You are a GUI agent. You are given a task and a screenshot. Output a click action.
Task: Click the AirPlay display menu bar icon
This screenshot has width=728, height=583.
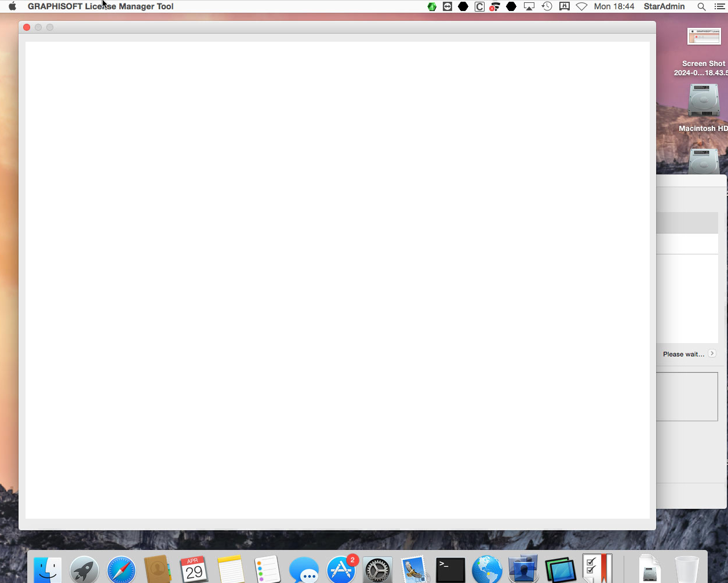click(529, 6)
